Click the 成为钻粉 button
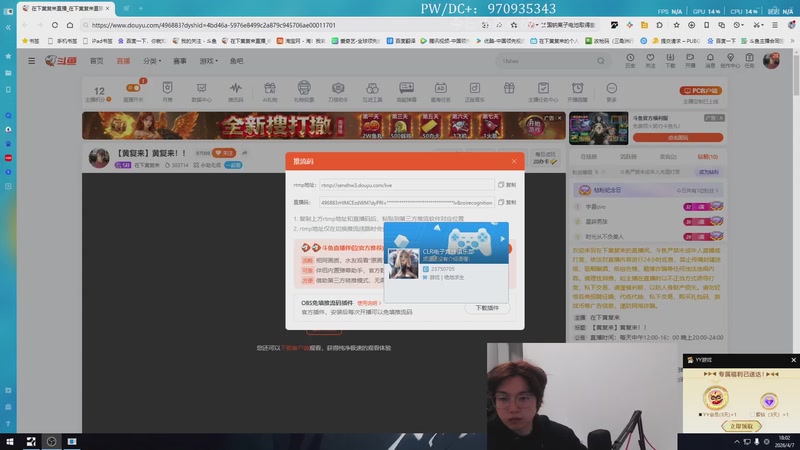The width and height of the screenshot is (800, 450). (708, 172)
